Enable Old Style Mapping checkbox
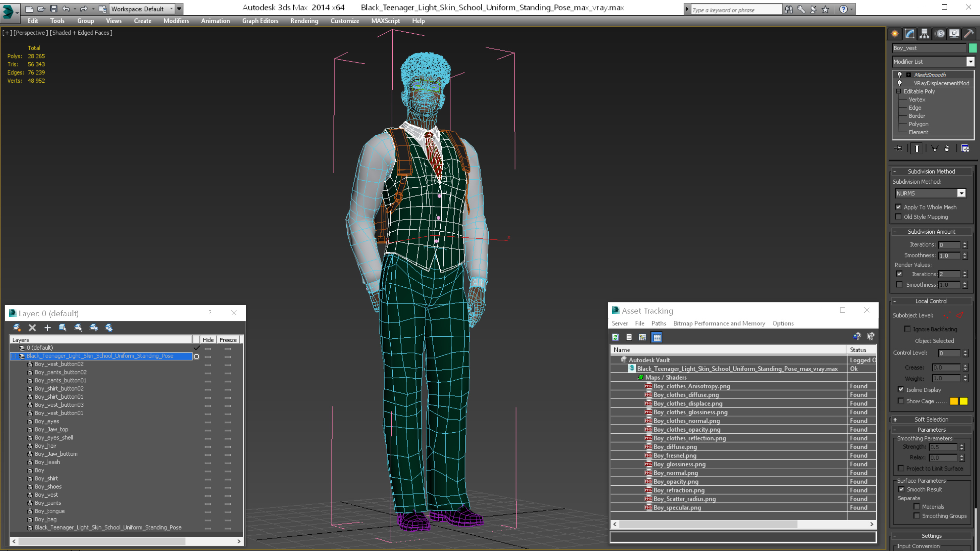This screenshot has height=551, width=980. point(899,217)
